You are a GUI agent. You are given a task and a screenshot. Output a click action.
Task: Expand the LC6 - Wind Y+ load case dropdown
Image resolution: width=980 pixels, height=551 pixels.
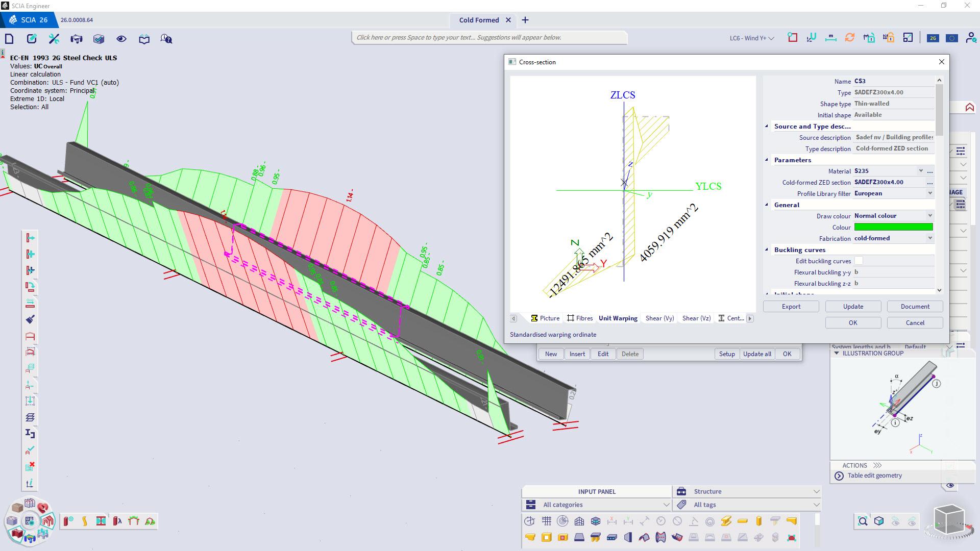751,38
